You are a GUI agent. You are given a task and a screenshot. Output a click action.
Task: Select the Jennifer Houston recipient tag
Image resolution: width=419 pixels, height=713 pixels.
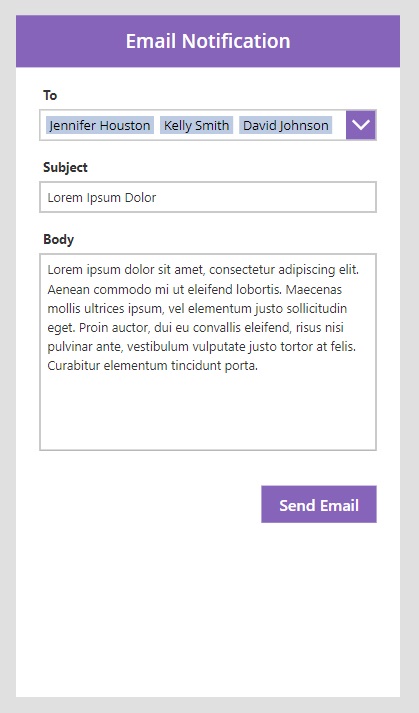tap(100, 125)
